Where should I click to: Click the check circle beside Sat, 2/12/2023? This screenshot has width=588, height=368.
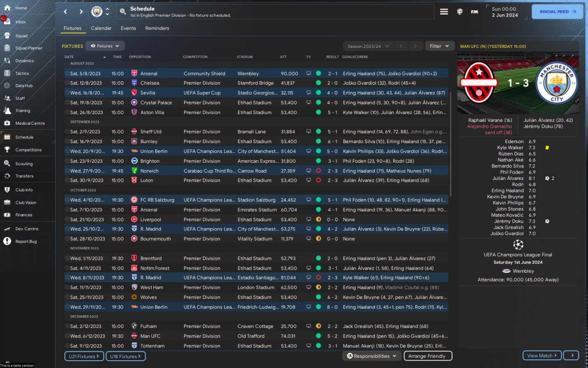pyautogui.click(x=67, y=326)
